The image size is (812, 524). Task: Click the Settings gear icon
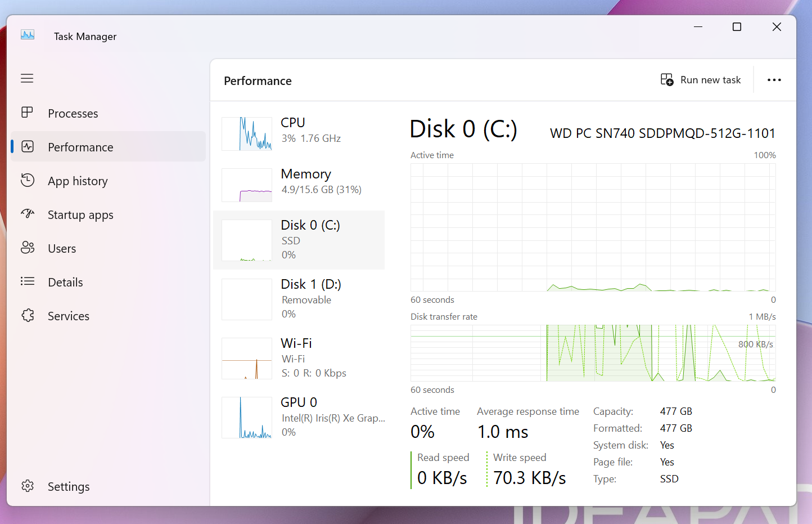point(28,486)
